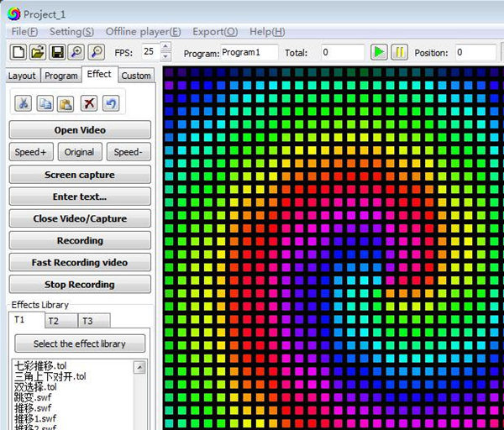
Task: Click the Screen capture button
Action: [80, 175]
